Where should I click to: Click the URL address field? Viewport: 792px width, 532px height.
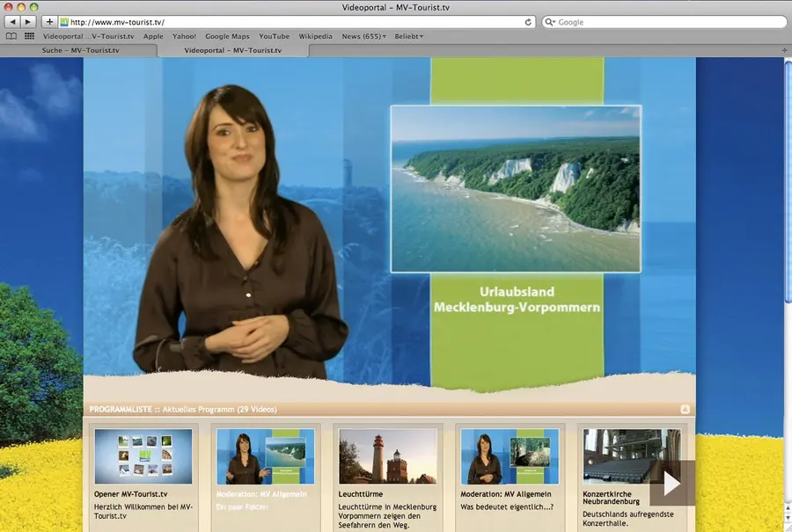click(290, 22)
